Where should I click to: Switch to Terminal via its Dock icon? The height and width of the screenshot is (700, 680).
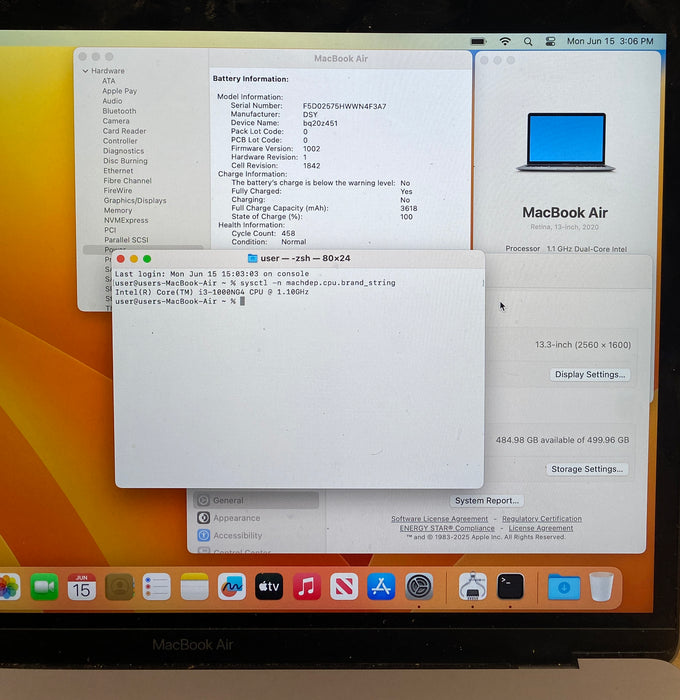point(510,586)
